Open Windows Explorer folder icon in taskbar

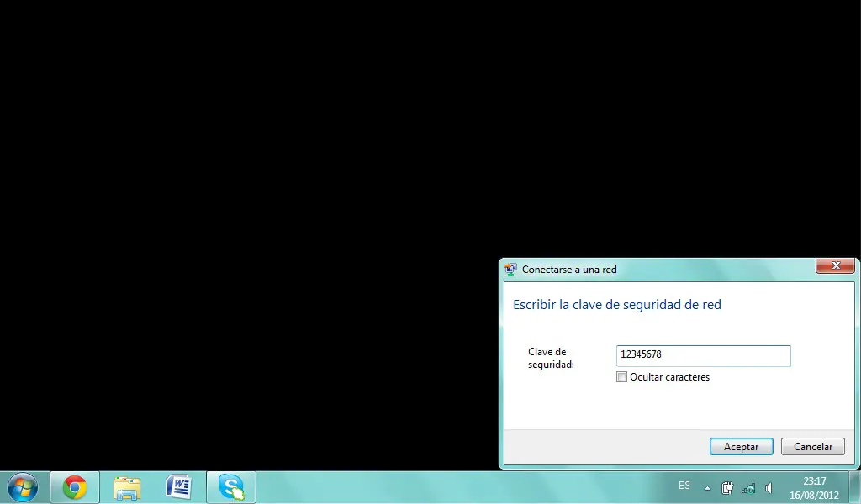127,487
